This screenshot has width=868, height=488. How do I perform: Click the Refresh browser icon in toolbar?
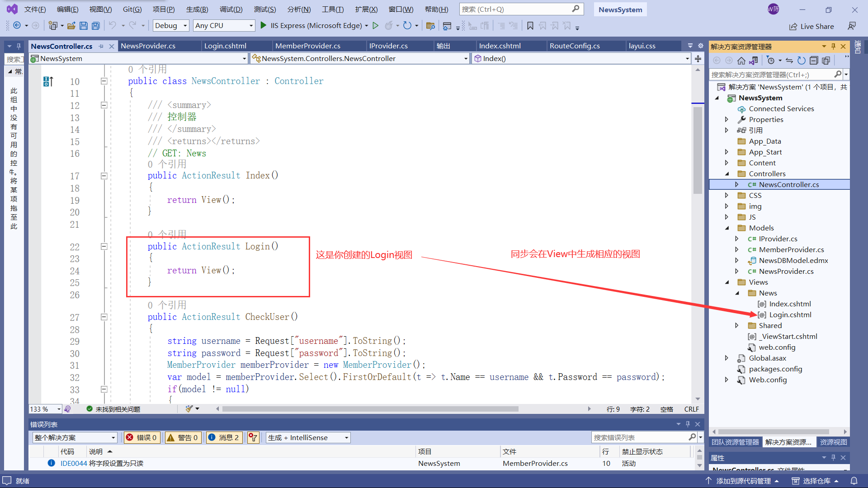click(x=407, y=26)
